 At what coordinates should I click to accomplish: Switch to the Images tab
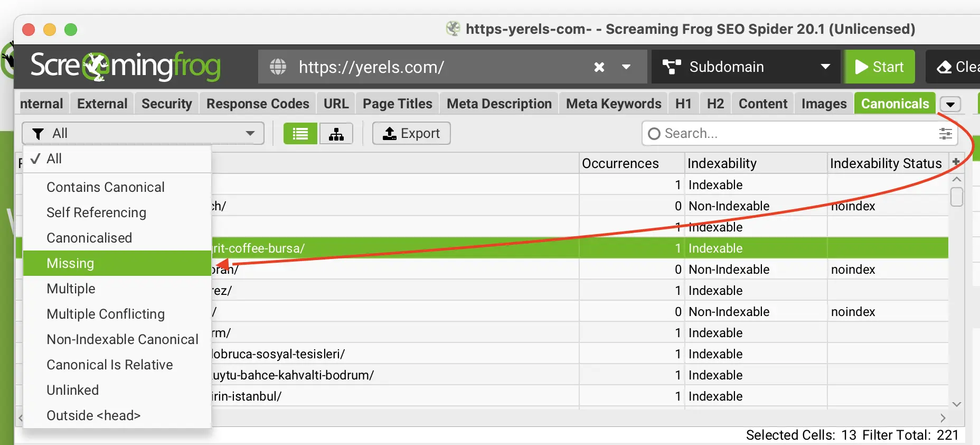click(x=824, y=104)
